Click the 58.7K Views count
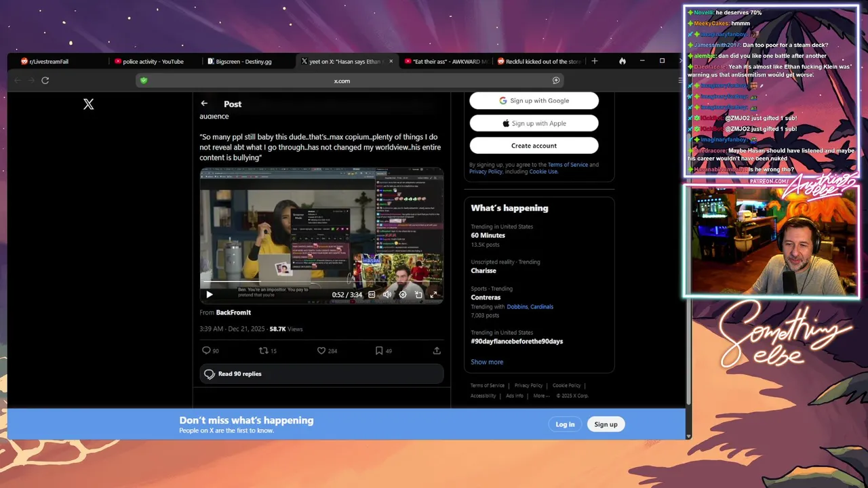This screenshot has height=488, width=868. pyautogui.click(x=286, y=329)
